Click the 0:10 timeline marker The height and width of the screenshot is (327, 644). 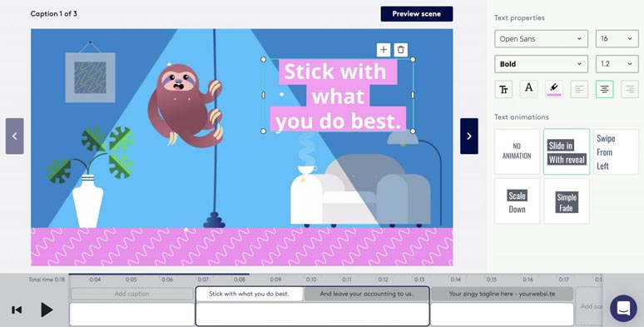pos(311,280)
